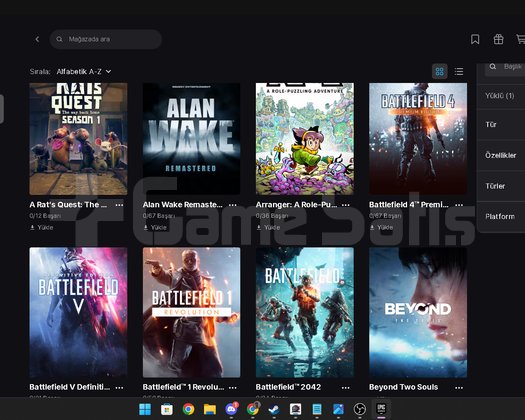Click the back arrow near search

[37, 39]
